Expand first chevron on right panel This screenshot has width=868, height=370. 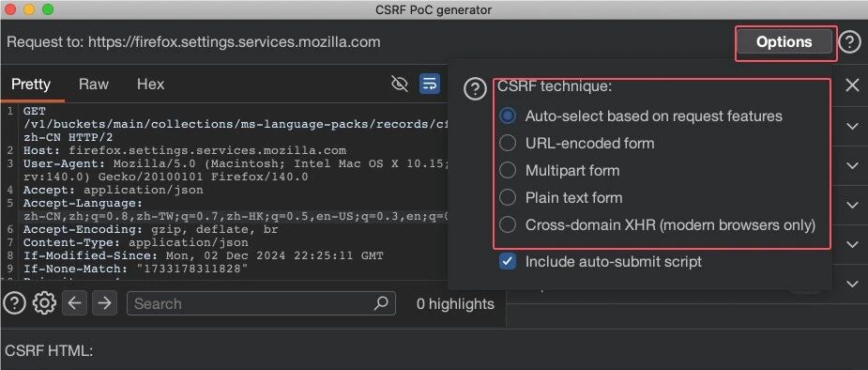pyautogui.click(x=852, y=126)
